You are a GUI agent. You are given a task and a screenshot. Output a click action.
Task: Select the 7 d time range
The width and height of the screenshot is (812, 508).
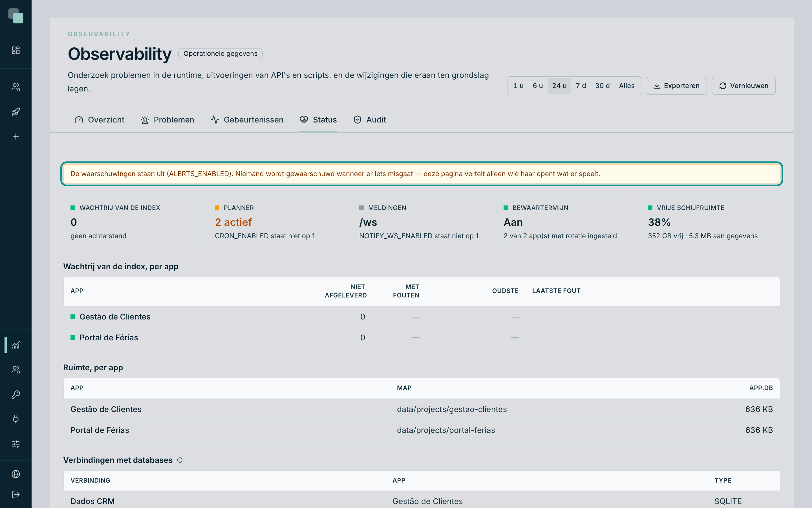(581, 86)
